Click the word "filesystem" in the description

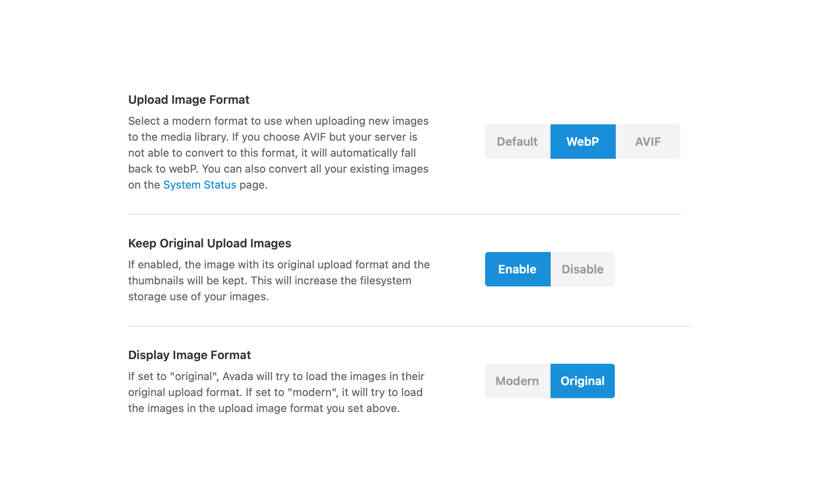pos(385,281)
